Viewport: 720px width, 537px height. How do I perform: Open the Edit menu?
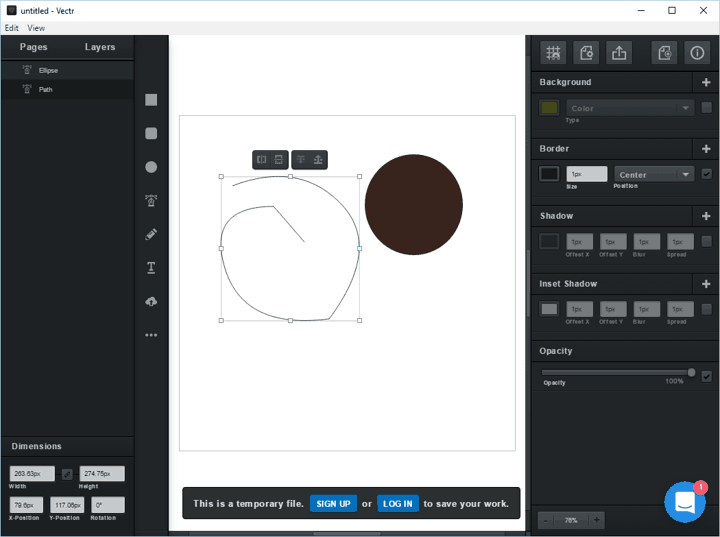pyautogui.click(x=12, y=28)
